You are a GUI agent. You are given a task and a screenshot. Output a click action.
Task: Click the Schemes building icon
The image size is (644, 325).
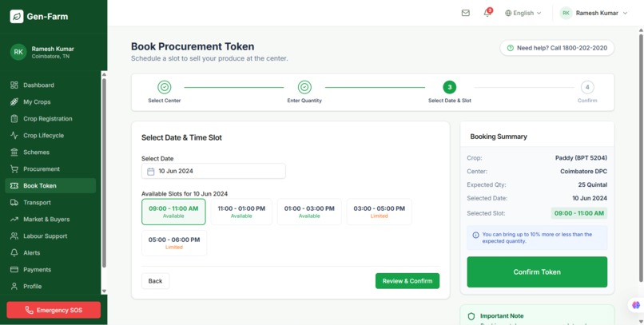click(14, 153)
